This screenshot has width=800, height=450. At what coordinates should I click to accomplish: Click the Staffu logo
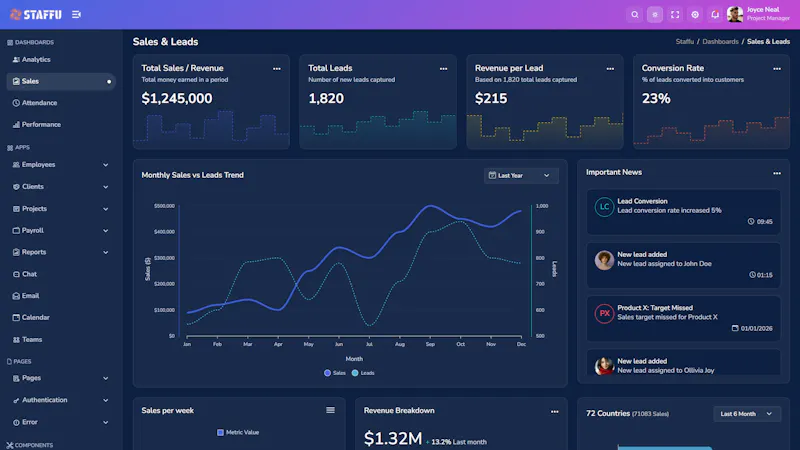coord(36,15)
